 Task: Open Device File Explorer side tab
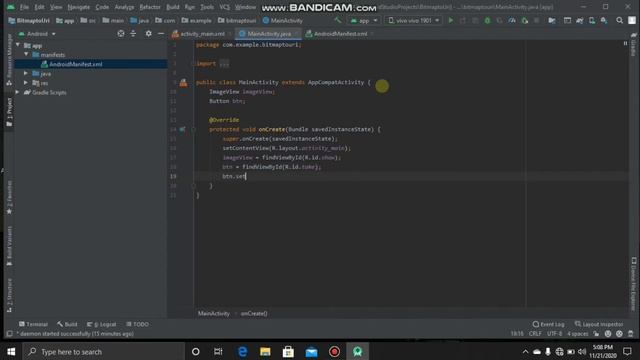point(633,284)
